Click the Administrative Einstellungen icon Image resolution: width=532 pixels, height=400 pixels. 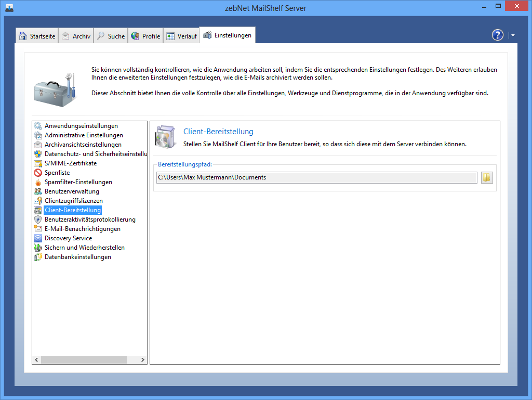38,135
